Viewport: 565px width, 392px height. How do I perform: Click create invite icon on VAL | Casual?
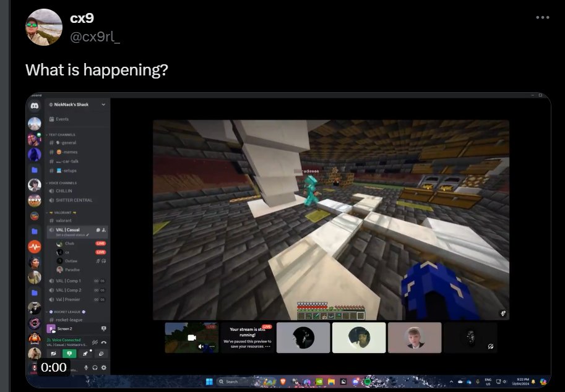coord(104,229)
